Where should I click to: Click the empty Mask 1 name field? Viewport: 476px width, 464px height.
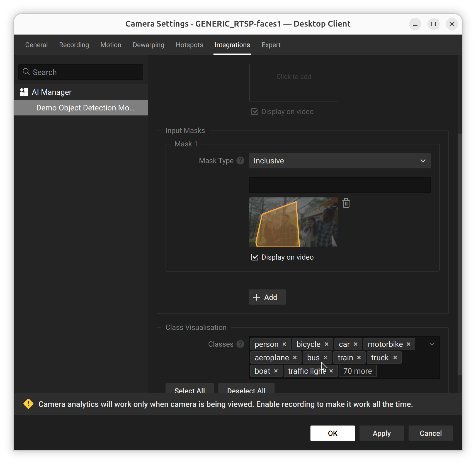[x=340, y=185]
